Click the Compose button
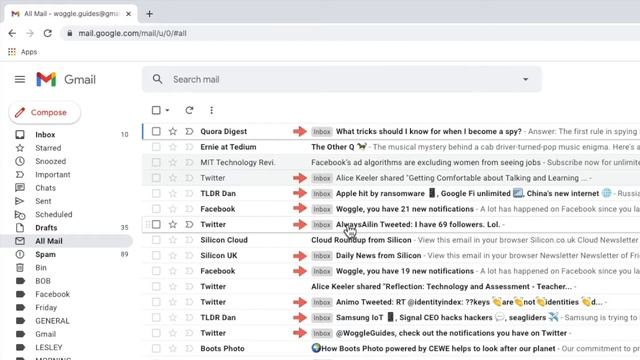 [44, 112]
